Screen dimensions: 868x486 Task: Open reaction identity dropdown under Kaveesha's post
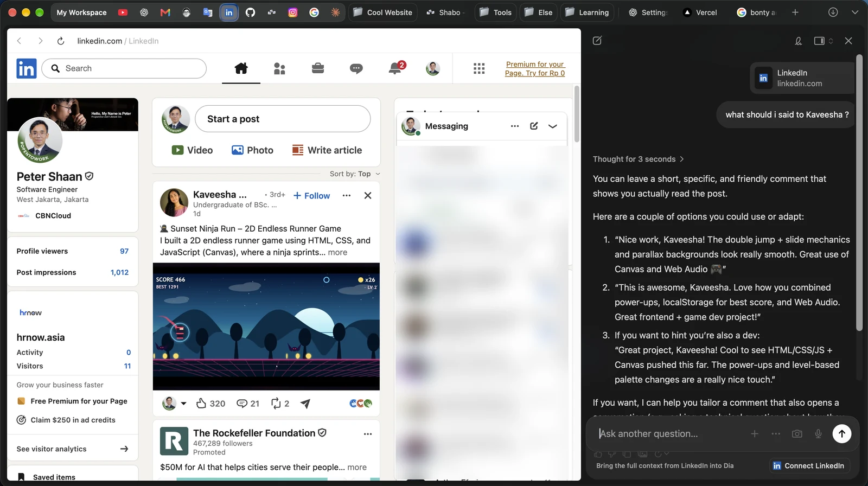coord(183,404)
